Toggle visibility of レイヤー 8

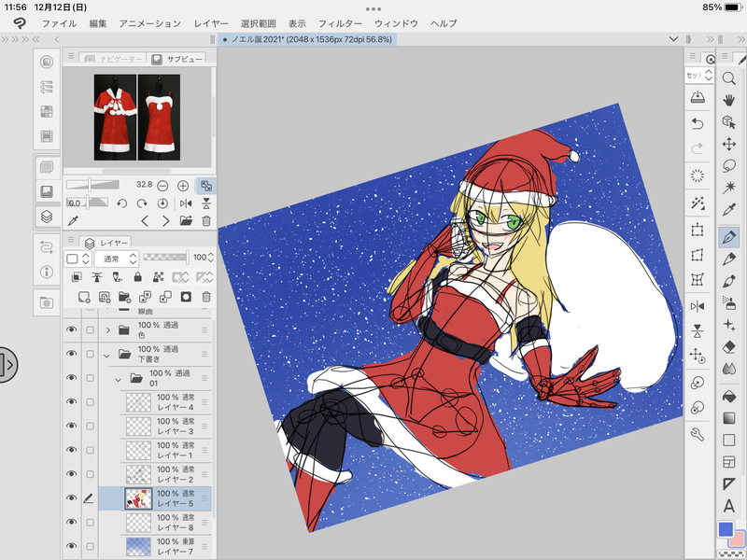click(x=71, y=523)
